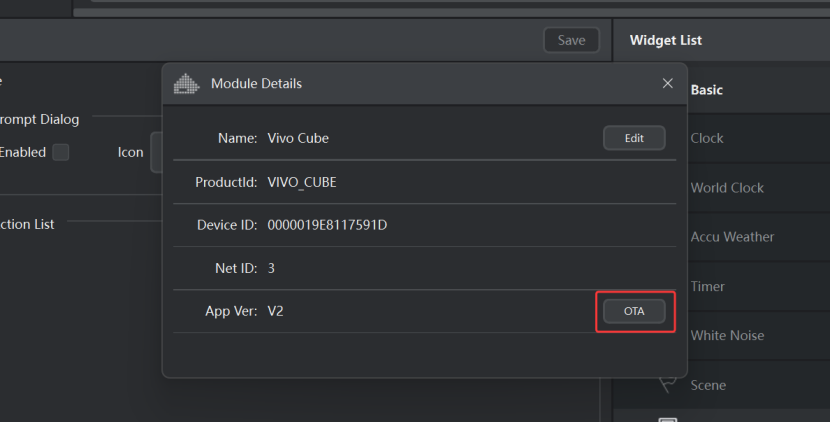Viewport: 831px width, 422px height.
Task: Click the Save button
Action: click(571, 40)
